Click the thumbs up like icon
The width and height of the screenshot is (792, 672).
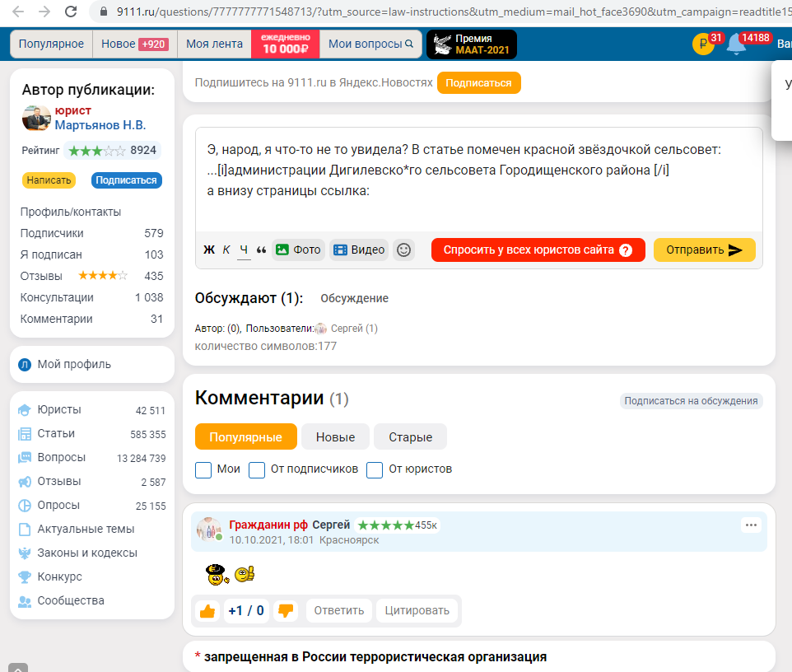click(207, 610)
